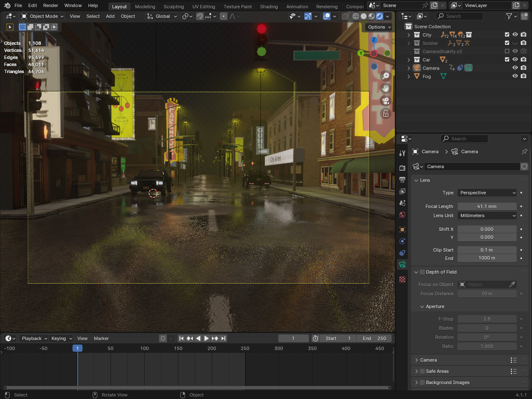Expand the Camera item in outliner
This screenshot has height=399, width=532.
click(x=409, y=68)
